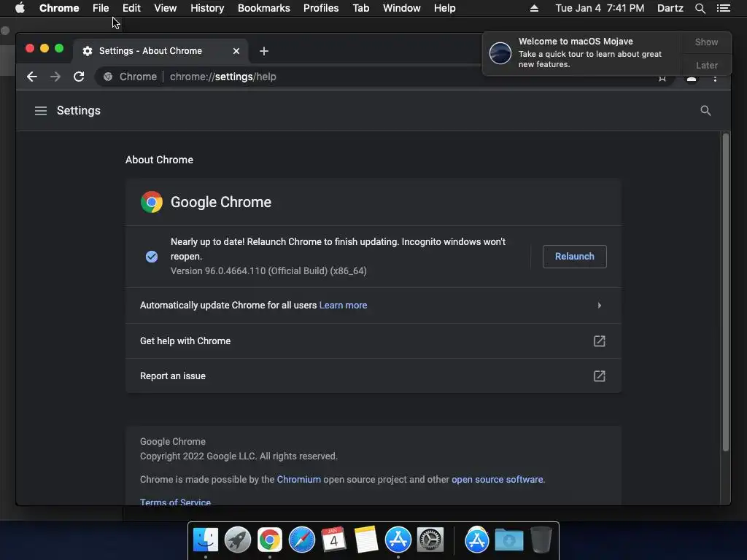Screen dimensions: 747x560
Task: Open the open source software link
Action: (x=498, y=480)
